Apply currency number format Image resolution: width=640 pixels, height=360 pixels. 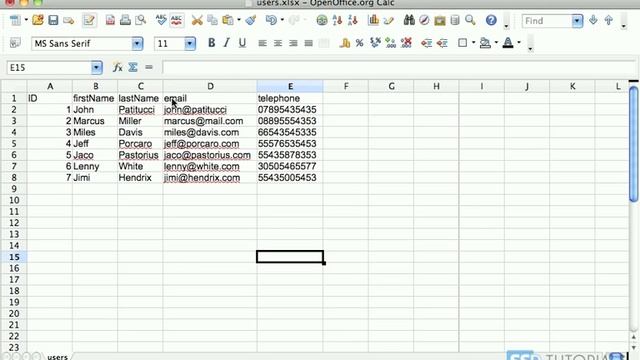(344, 43)
